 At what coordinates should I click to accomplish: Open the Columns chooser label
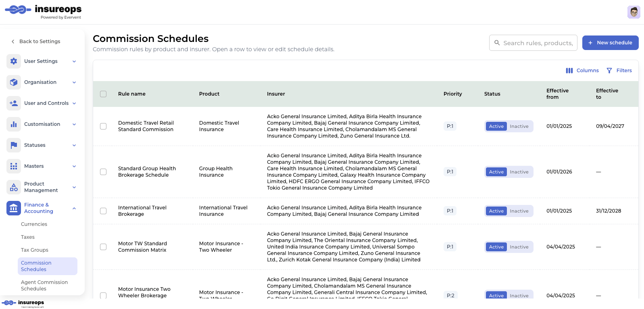[x=588, y=71]
